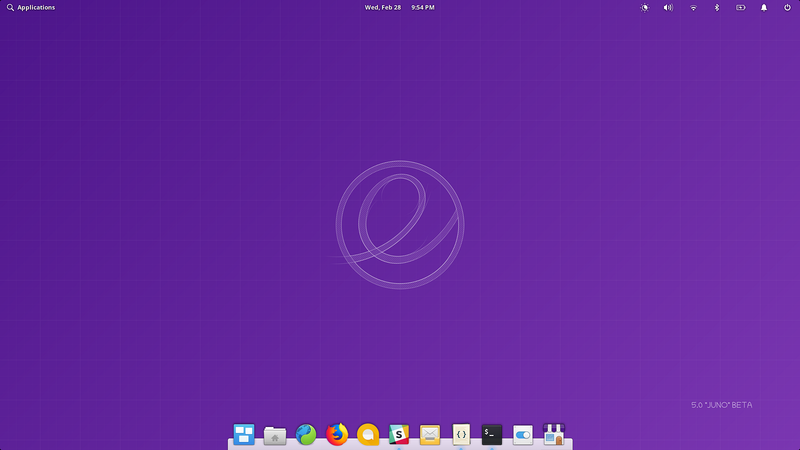Open Slack from the dock

coord(399,435)
